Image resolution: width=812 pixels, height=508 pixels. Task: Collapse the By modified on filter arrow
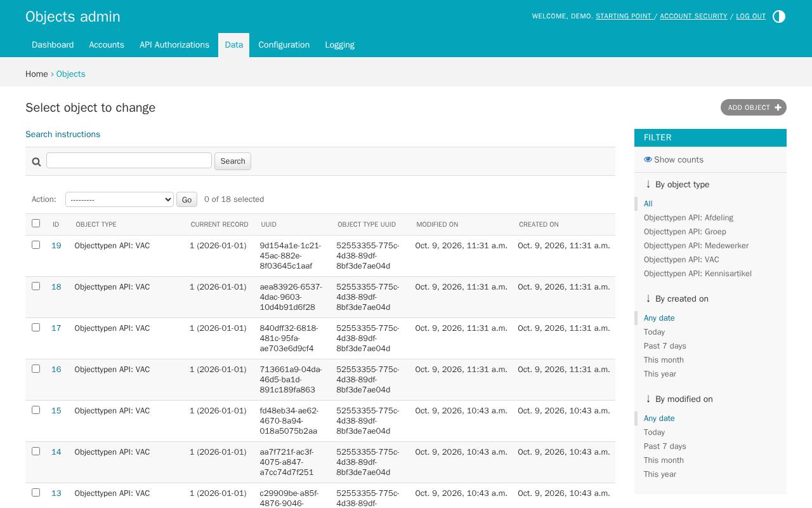[x=648, y=399]
